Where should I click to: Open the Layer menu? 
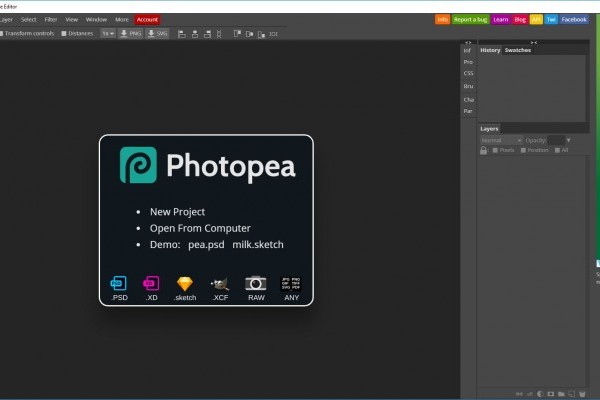[6, 20]
